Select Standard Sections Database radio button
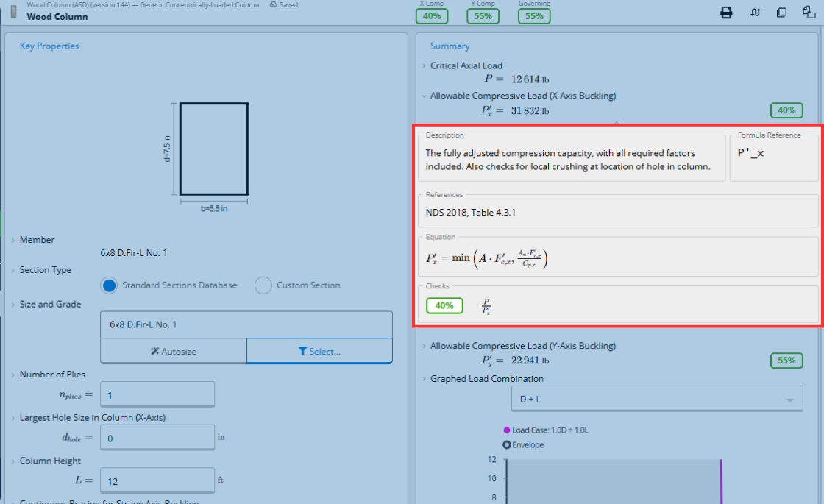 coord(109,285)
